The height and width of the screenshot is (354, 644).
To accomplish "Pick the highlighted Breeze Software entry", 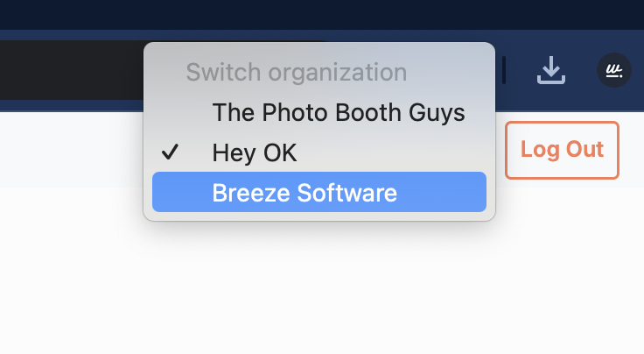I will click(304, 193).
